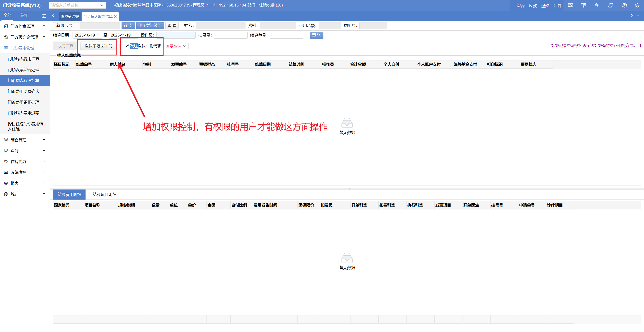Image resolution: width=644 pixels, height=332 pixels.
Task: Check 不发送医保冲销请求 checkbox
Action: [122, 46]
